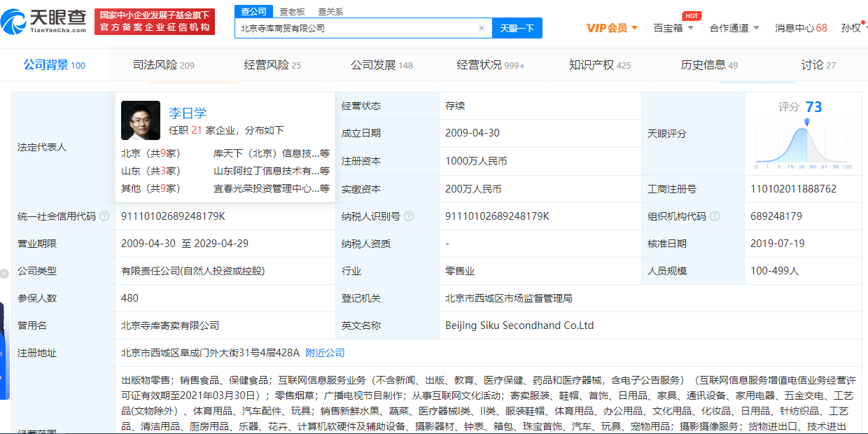
Task: Open the 山东（共3家） company list
Action: 150,171
